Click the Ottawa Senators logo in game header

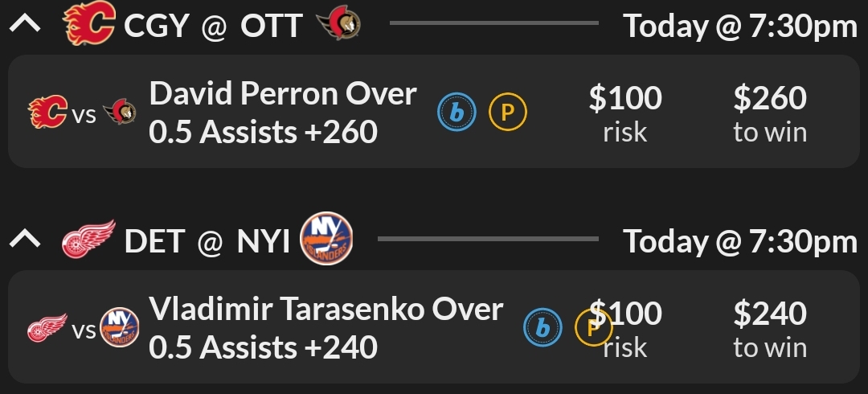point(338,25)
